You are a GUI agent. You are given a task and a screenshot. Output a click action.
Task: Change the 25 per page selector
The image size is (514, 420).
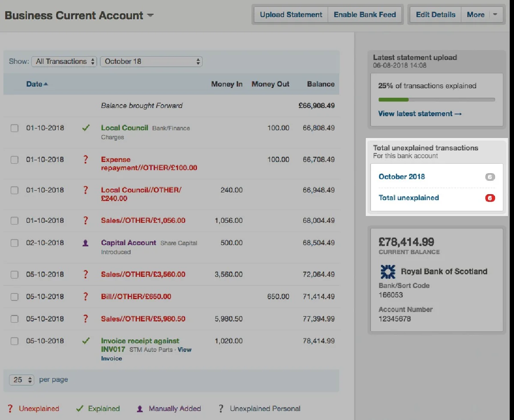tap(23, 380)
